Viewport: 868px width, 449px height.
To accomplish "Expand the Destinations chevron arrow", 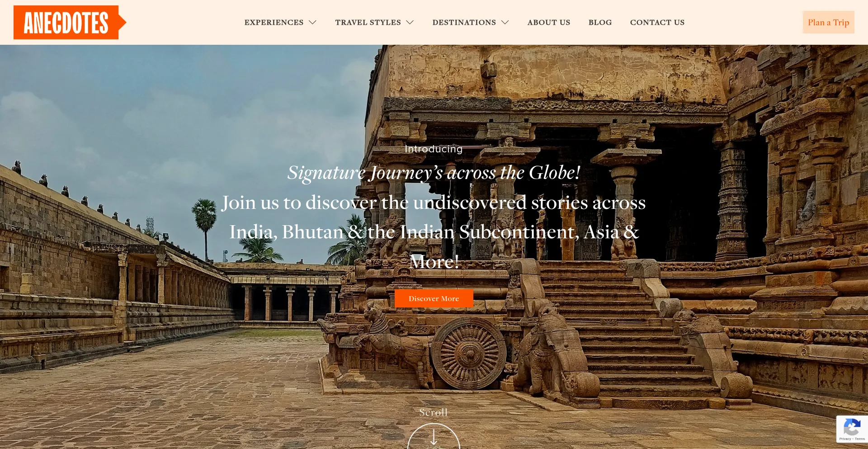I will tap(505, 22).
